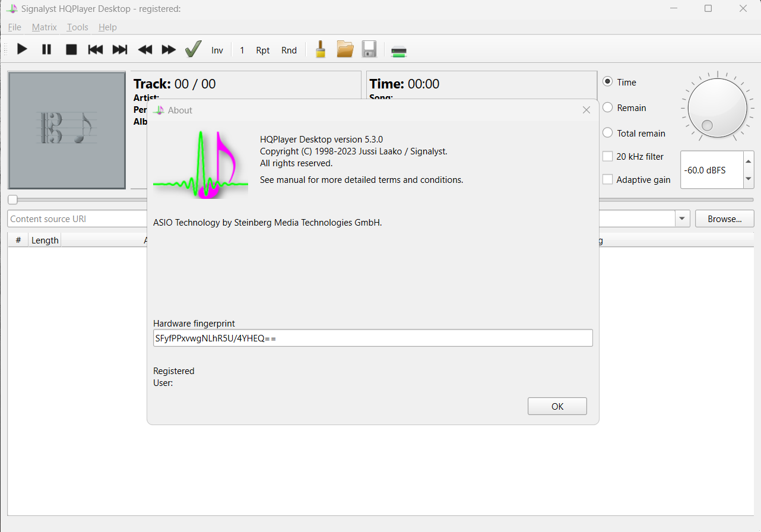Click the green checkmark toolbar icon

[194, 49]
